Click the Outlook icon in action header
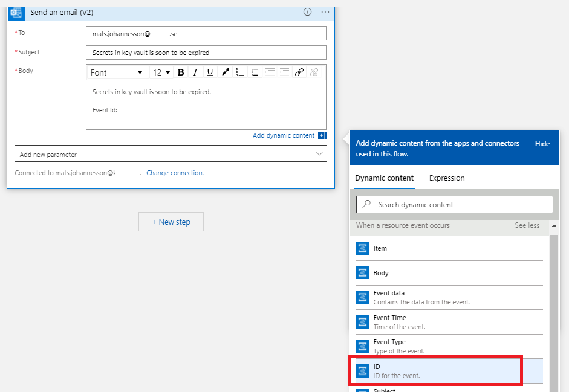 tap(16, 12)
